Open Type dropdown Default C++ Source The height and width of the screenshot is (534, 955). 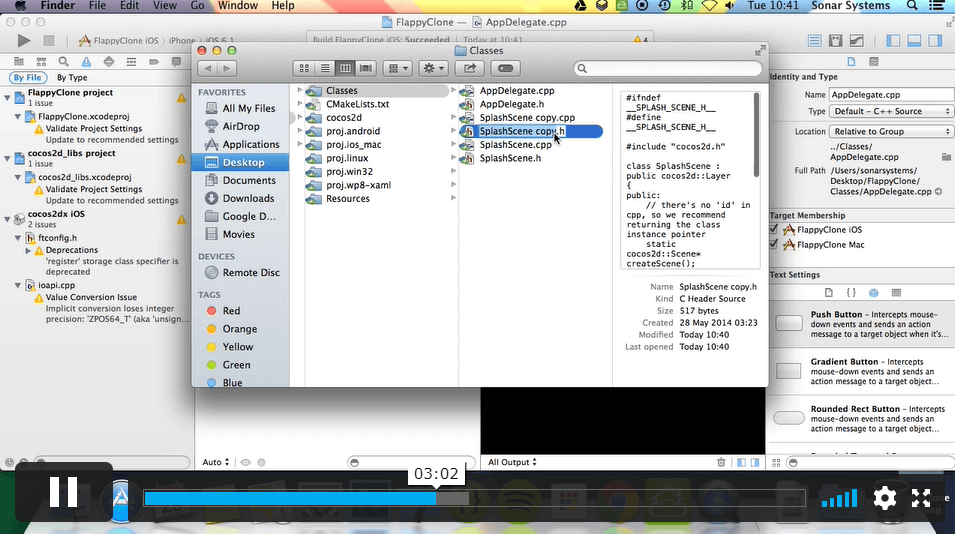coord(892,111)
